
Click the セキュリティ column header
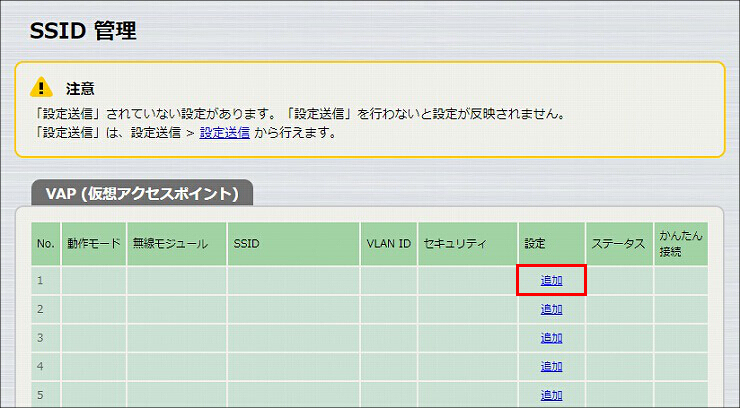click(x=468, y=244)
